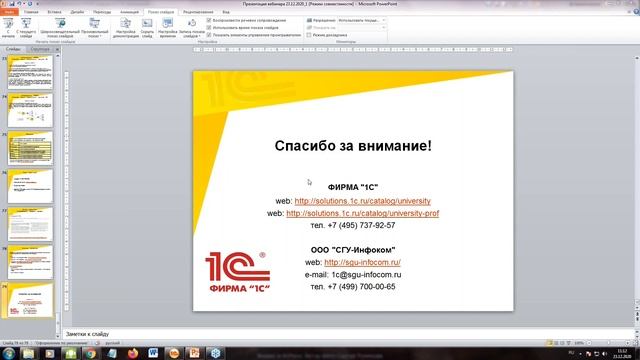Close the slide thumbnails pane
640x360 pixels.
[x=57, y=49]
